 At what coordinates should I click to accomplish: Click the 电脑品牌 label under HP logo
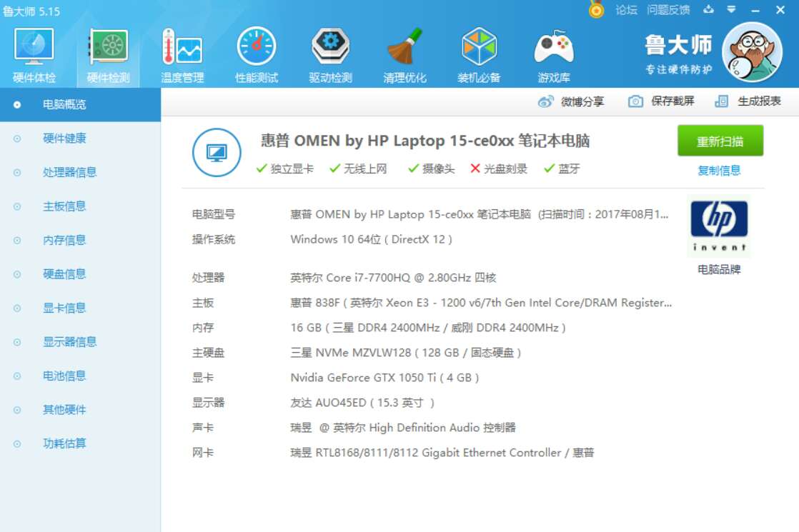point(719,269)
